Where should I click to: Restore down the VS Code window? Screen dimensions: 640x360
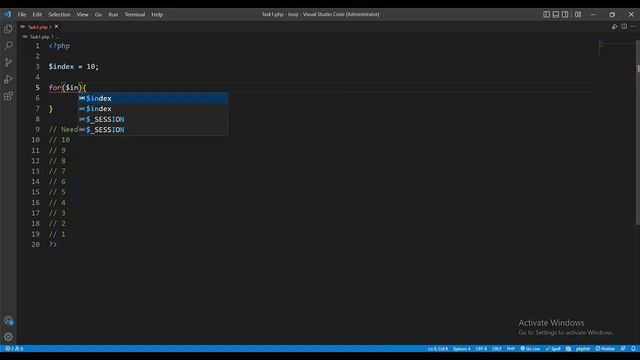coord(612,14)
